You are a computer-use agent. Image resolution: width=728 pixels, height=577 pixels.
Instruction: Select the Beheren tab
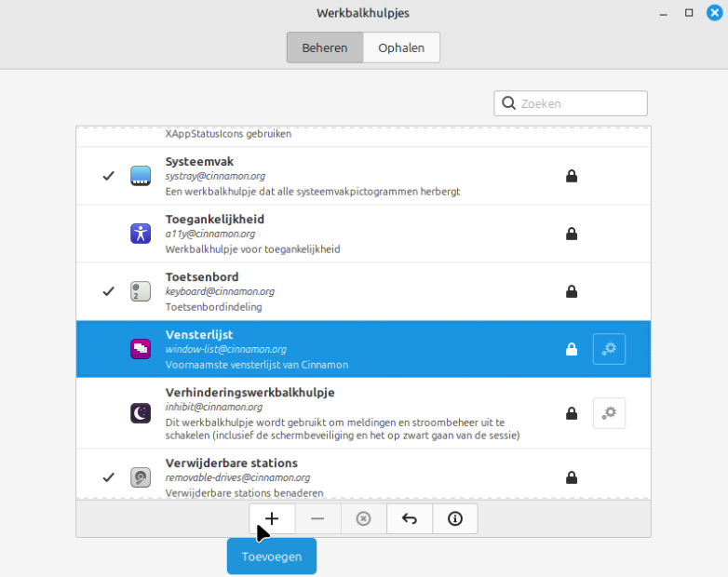pos(325,47)
